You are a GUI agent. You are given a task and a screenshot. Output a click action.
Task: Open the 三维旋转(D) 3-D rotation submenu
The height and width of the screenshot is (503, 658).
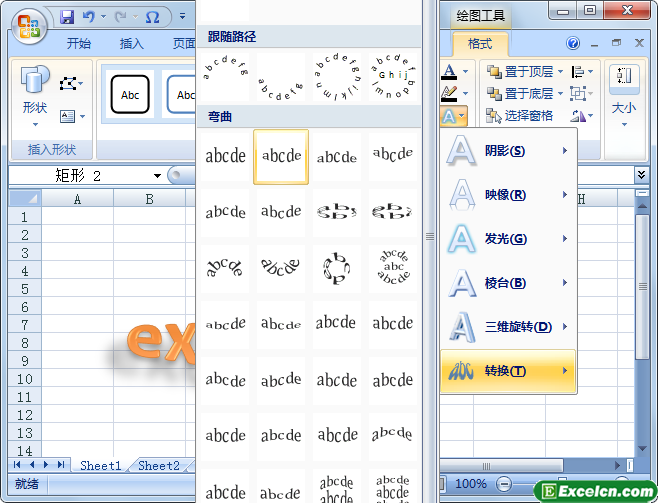pyautogui.click(x=508, y=326)
